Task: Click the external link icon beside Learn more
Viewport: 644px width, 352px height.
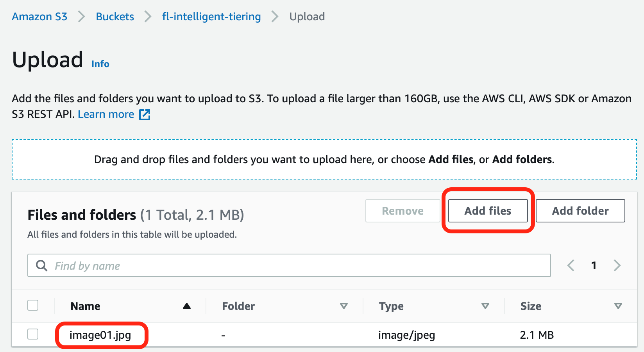Action: (x=145, y=114)
